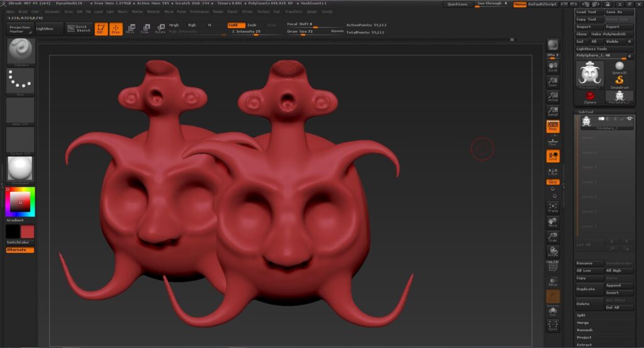Activate the Draw mode button
The width and height of the screenshot is (644, 348).
(116, 29)
